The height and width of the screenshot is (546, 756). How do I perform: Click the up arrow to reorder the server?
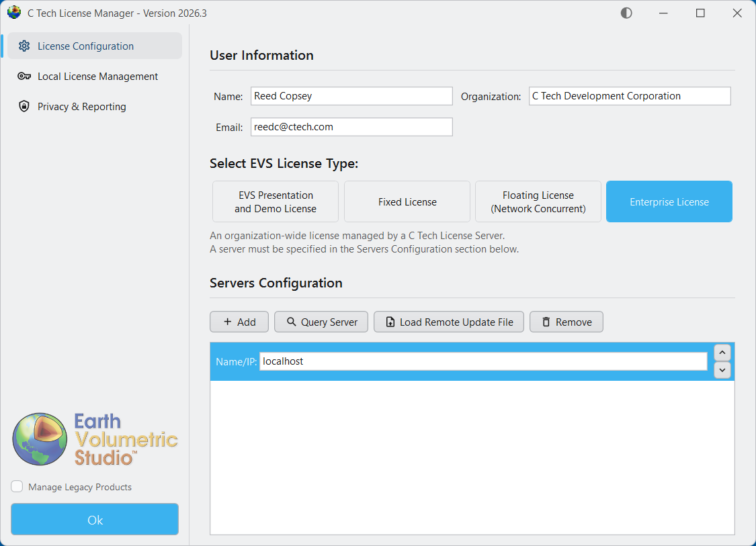pyautogui.click(x=722, y=352)
